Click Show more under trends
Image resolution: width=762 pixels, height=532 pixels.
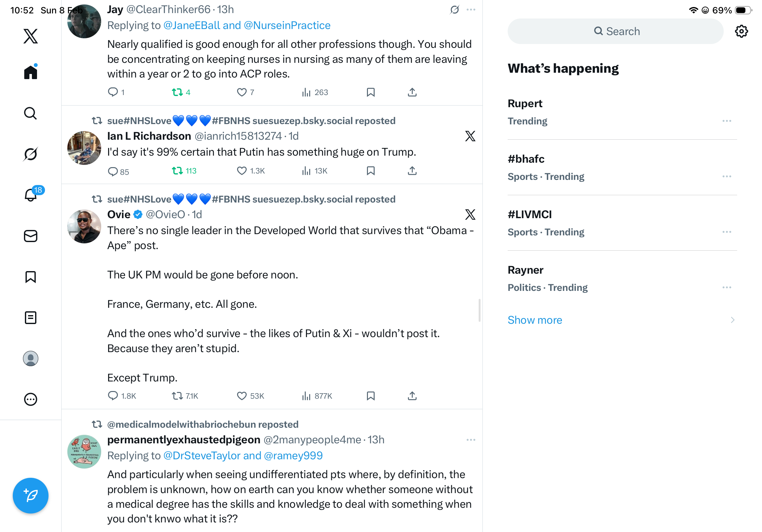[535, 320]
